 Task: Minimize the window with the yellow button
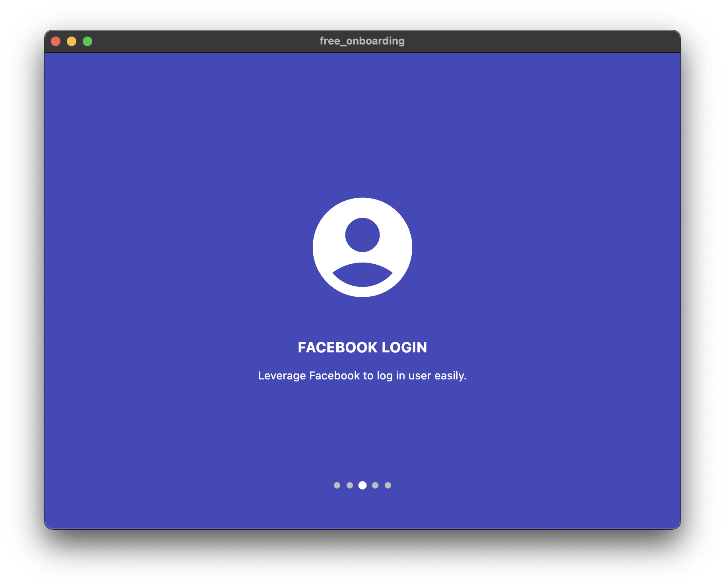72,41
